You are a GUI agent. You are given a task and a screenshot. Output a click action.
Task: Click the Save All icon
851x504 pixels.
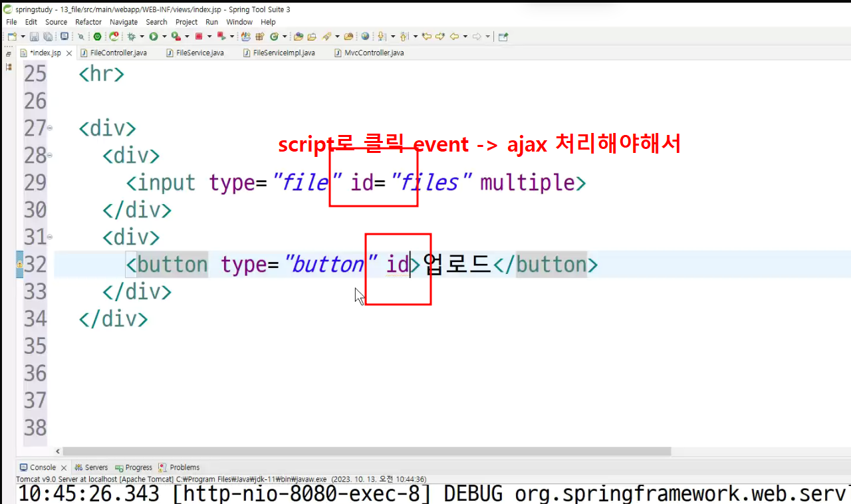coord(48,37)
